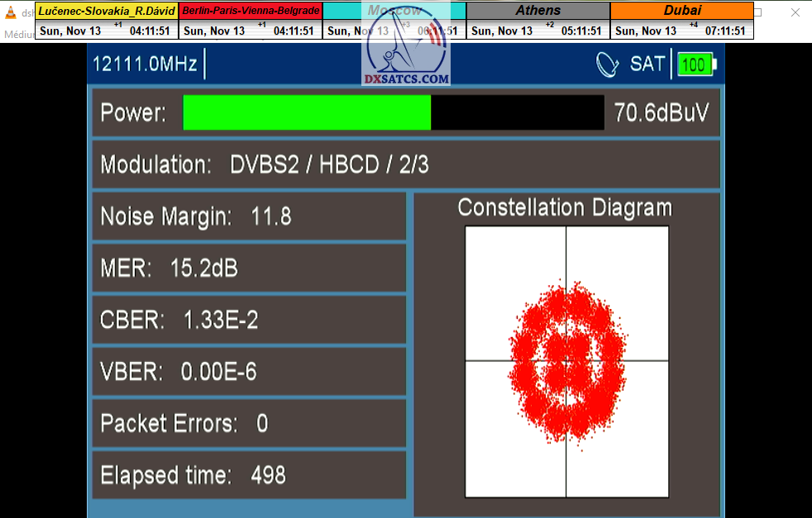Click the CBER 1.33E-2 row
Image resolution: width=812 pixels, height=518 pixels.
(x=248, y=320)
